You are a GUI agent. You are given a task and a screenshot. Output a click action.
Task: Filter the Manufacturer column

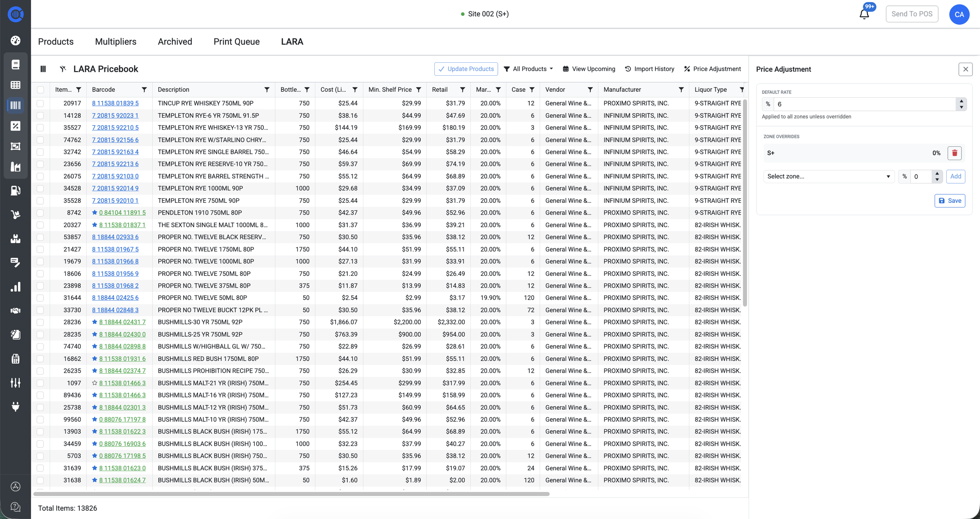(681, 90)
